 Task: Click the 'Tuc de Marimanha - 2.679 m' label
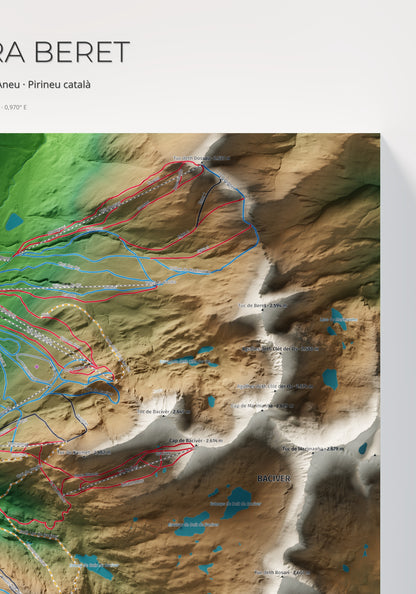coord(313,449)
